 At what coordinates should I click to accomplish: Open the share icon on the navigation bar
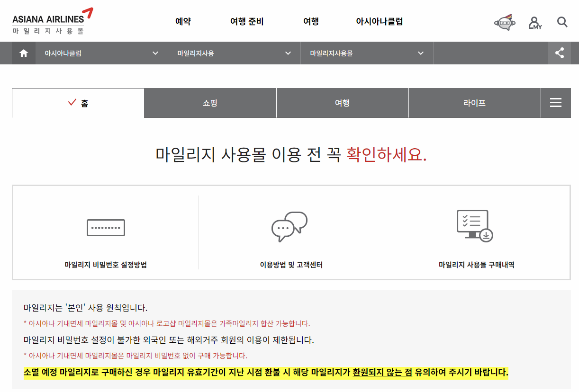tap(560, 53)
